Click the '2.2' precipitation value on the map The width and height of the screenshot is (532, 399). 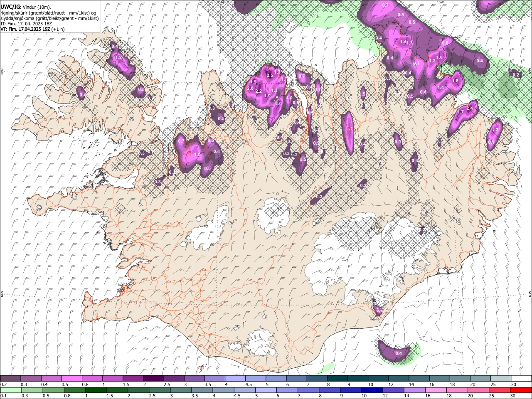point(258,91)
